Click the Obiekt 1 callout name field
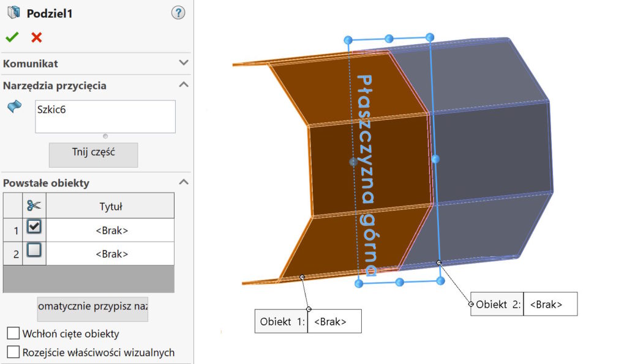 coord(334,322)
